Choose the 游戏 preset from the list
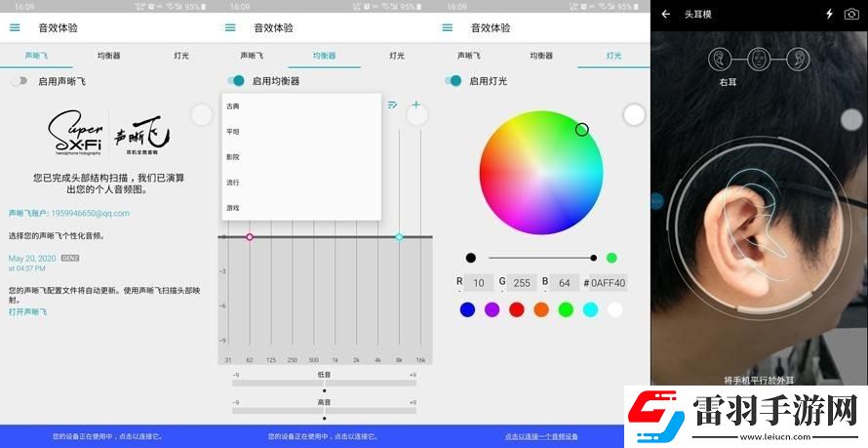Viewport: 868px width, 448px height. 301,208
